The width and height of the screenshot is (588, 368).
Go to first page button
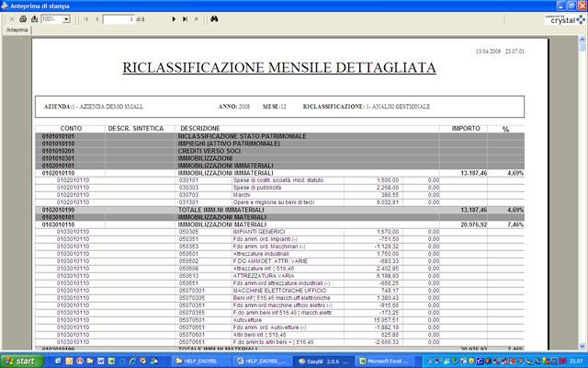[x=85, y=18]
